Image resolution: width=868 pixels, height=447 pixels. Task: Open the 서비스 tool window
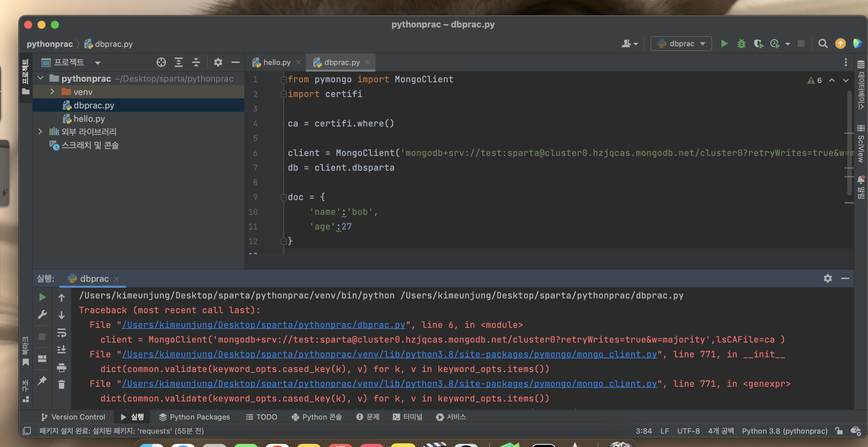coord(451,417)
